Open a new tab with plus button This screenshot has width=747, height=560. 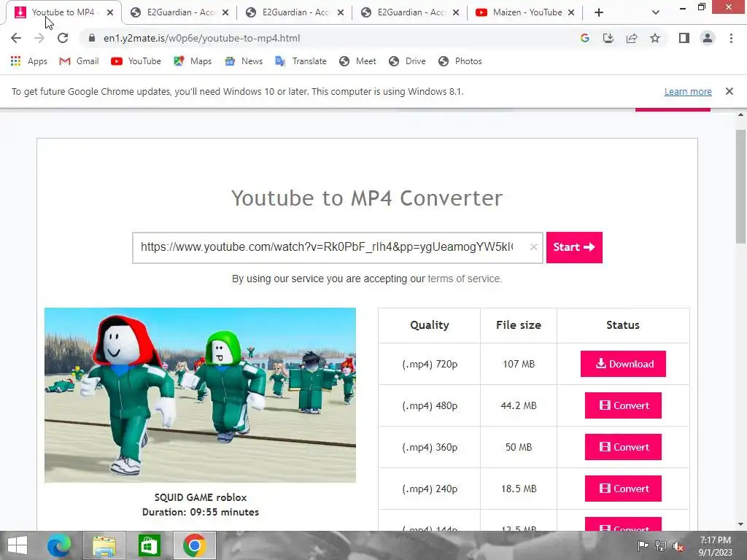coord(599,12)
